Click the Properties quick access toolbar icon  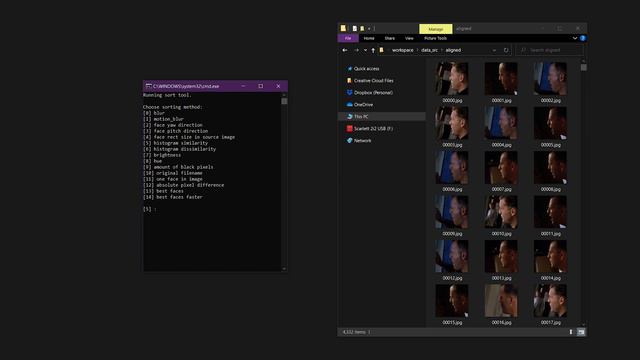tap(355, 29)
